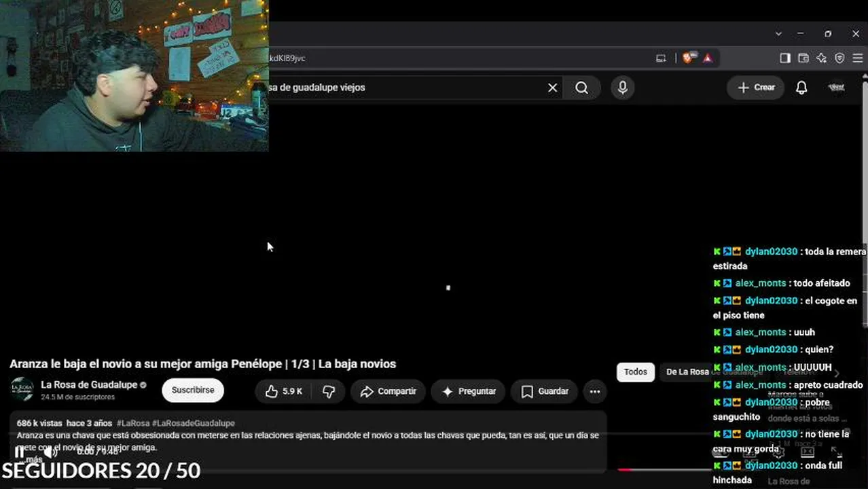Open La Rosa de Guadalupe channel avatar
This screenshot has width=868, height=489.
tap(22, 389)
